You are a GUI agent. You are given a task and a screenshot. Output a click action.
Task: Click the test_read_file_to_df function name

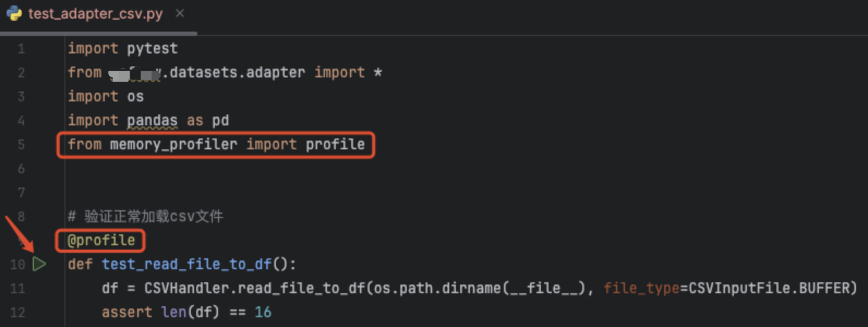coord(186,264)
